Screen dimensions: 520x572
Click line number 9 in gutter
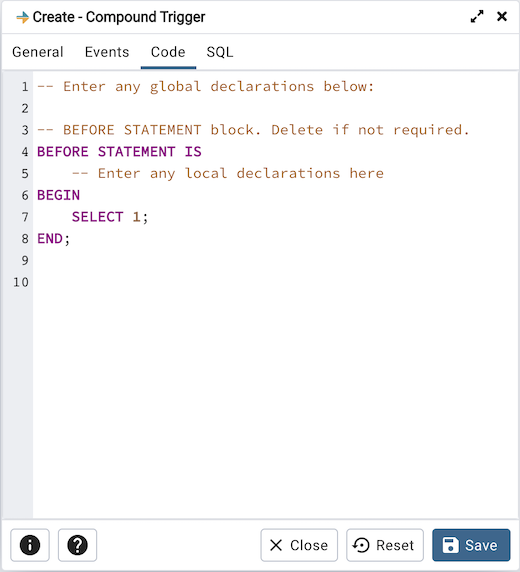(x=24, y=260)
